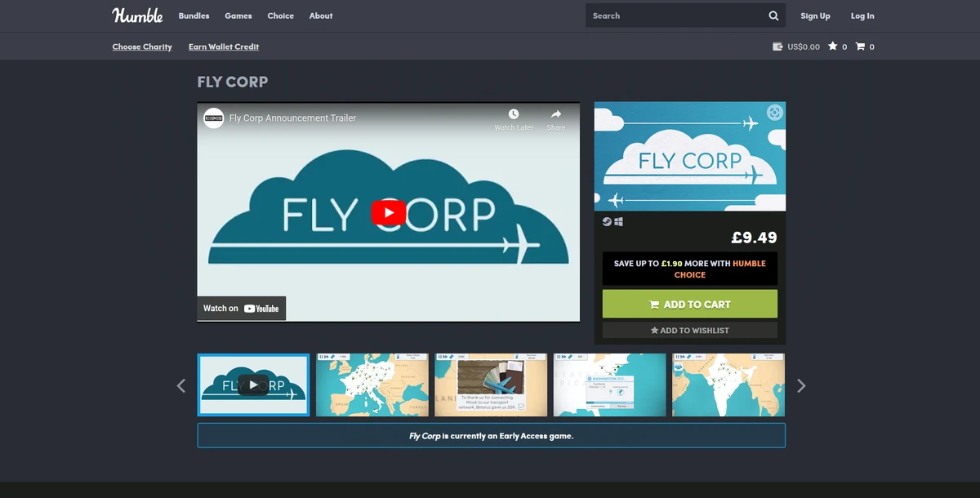
Task: Open the shopping cart icon
Action: pyautogui.click(x=860, y=47)
